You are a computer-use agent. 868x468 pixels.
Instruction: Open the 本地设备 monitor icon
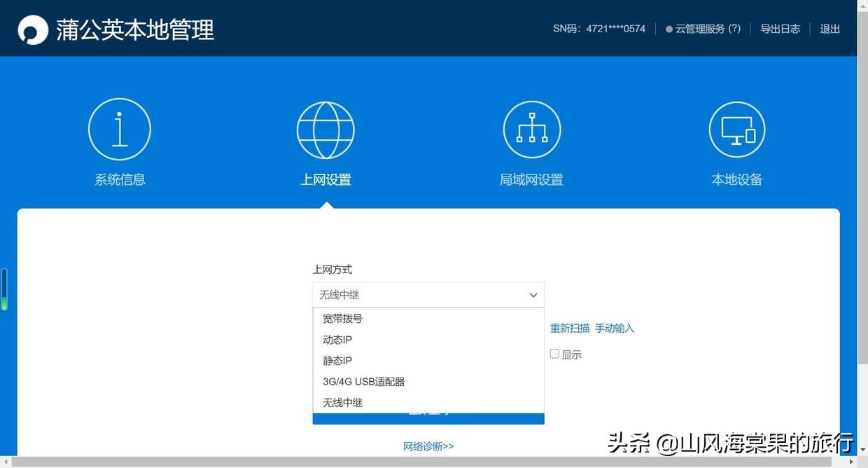pos(737,130)
